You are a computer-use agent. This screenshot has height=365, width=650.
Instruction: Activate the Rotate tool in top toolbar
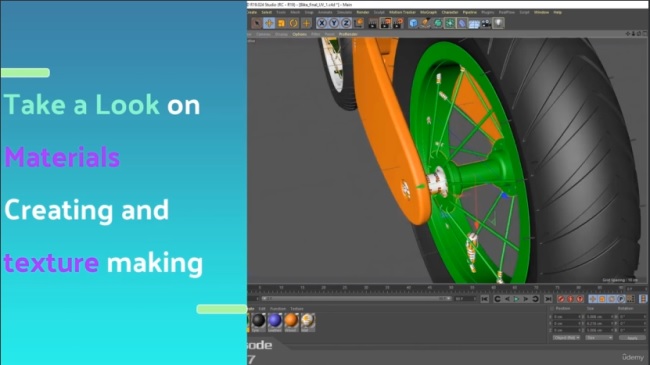(293, 23)
